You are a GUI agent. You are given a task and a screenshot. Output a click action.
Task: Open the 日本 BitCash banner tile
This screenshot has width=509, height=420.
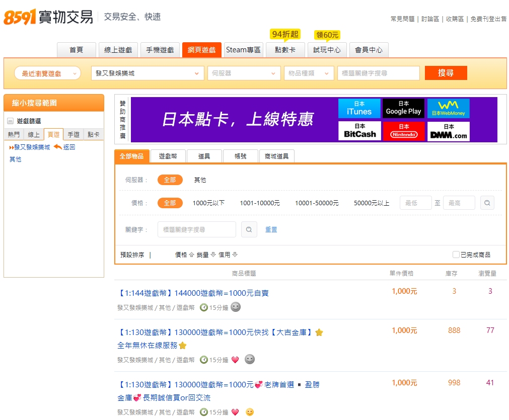(359, 131)
